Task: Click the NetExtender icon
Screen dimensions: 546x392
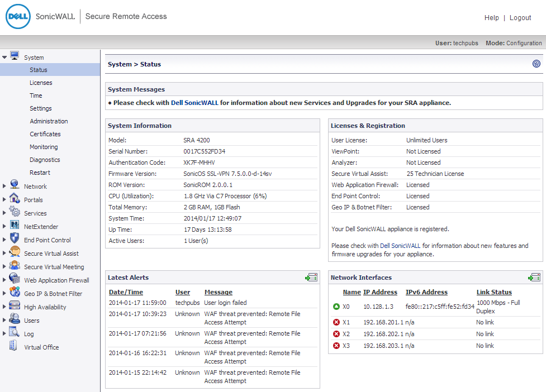Action: tap(15, 224)
